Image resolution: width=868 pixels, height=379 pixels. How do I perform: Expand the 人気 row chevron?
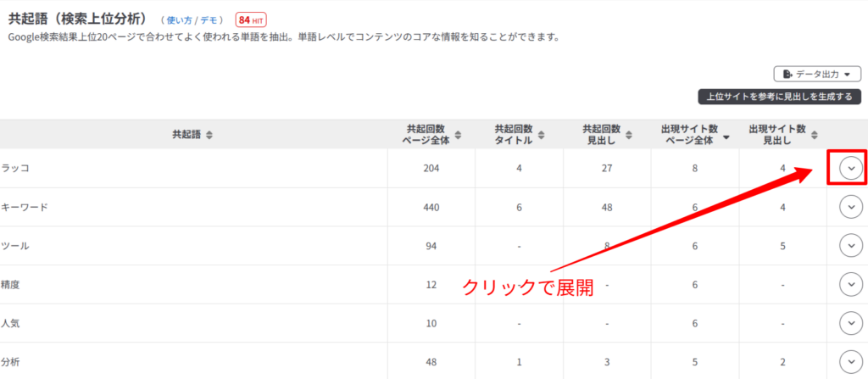tap(851, 323)
